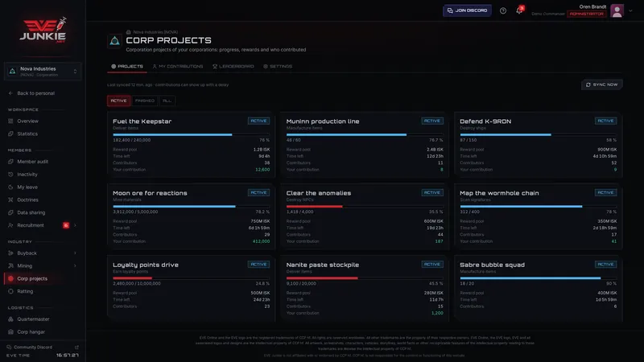Click the Active badge on Fuel the Keepstar
This screenshot has width=644, height=362.
[258, 121]
